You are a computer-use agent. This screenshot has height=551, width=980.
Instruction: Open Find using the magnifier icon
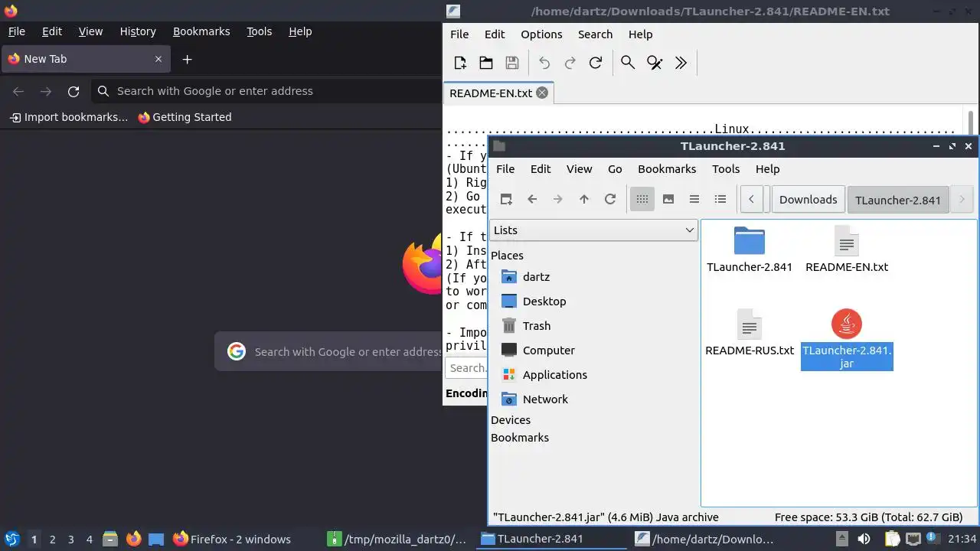[x=628, y=63]
